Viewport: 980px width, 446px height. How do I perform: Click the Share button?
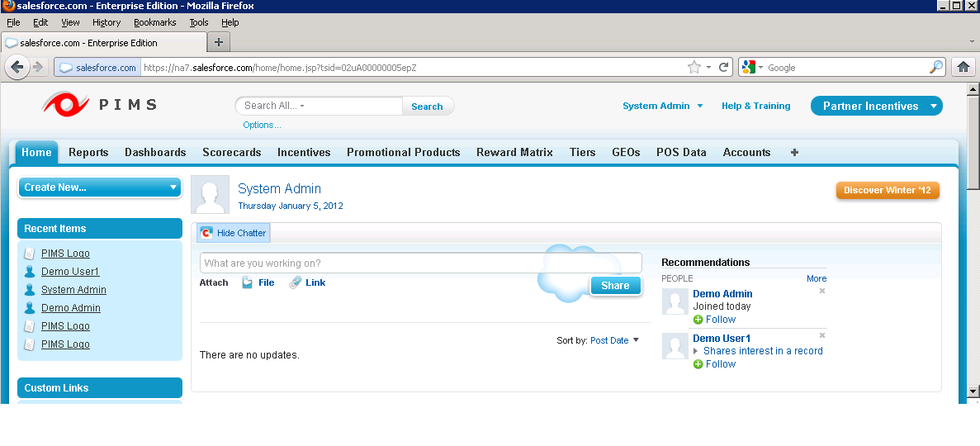pos(615,286)
